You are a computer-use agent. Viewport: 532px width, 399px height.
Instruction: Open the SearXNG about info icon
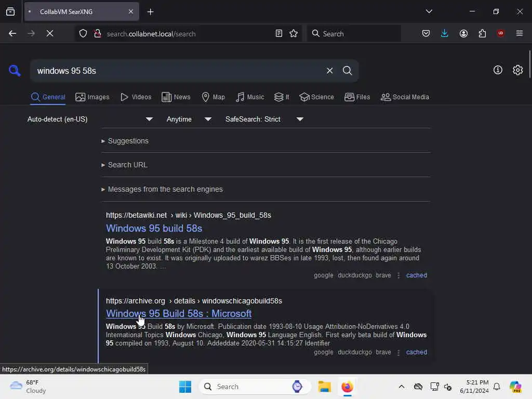[498, 70]
